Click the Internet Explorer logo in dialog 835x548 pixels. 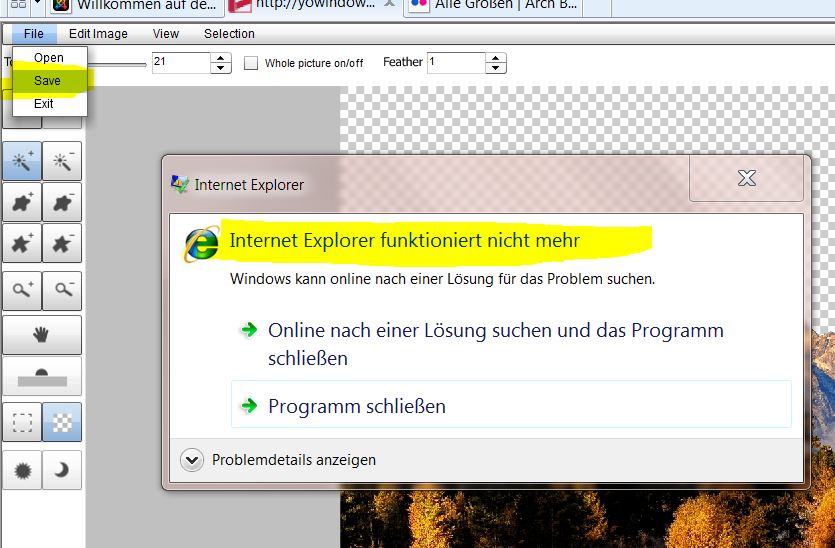201,244
